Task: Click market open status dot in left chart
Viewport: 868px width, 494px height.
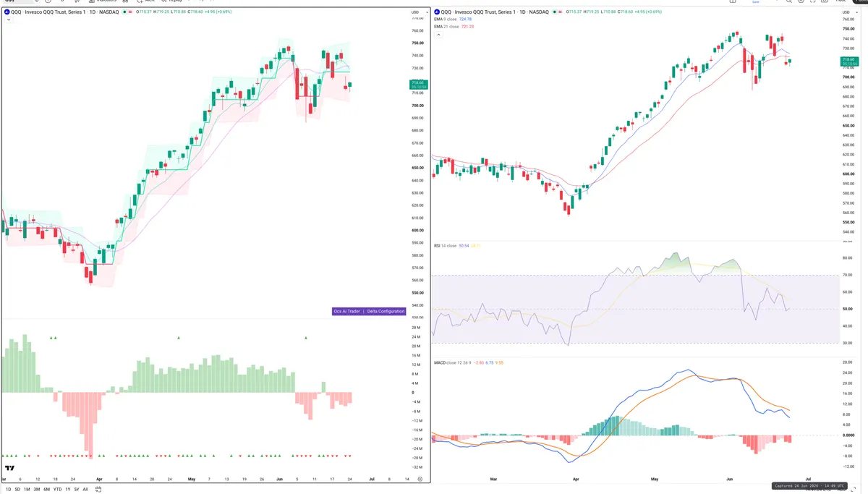Action: (x=124, y=12)
